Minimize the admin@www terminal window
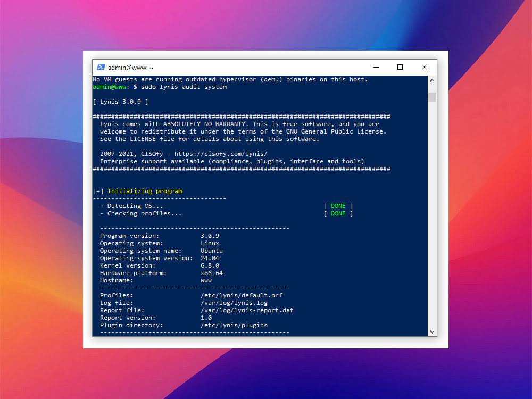 [376, 67]
